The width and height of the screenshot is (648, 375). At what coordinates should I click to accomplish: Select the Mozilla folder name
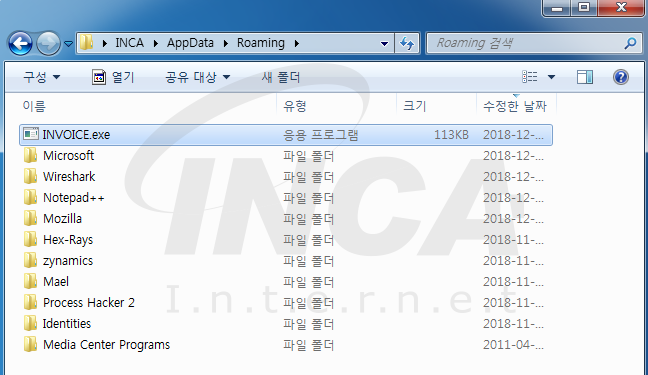point(62,219)
